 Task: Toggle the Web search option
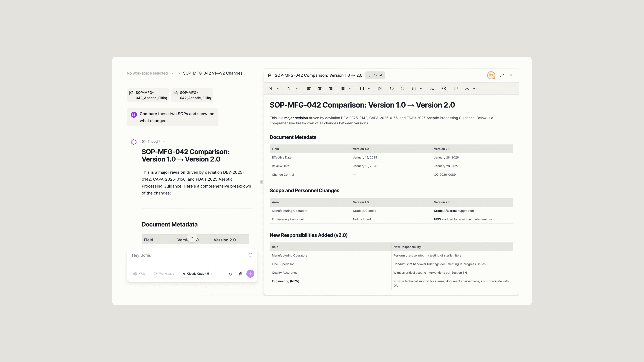pyautogui.click(x=139, y=274)
